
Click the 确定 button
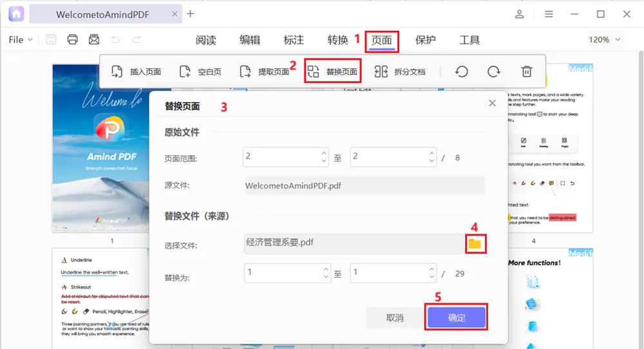tap(457, 317)
